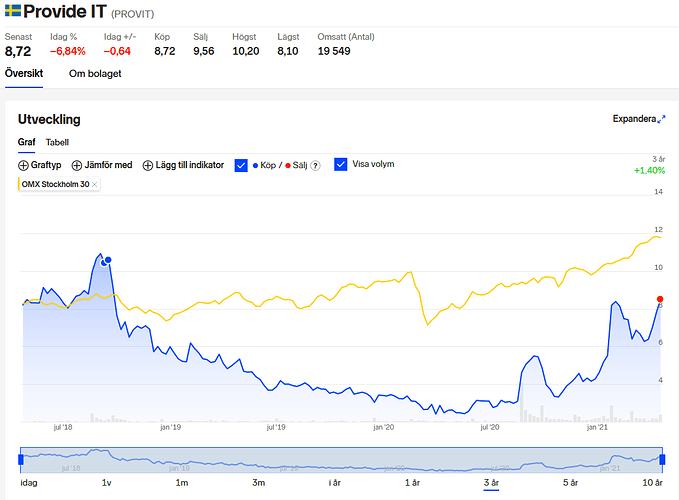Image resolution: width=679 pixels, height=500 pixels.
Task: Select the 3 år time range
Action: pos(491,482)
